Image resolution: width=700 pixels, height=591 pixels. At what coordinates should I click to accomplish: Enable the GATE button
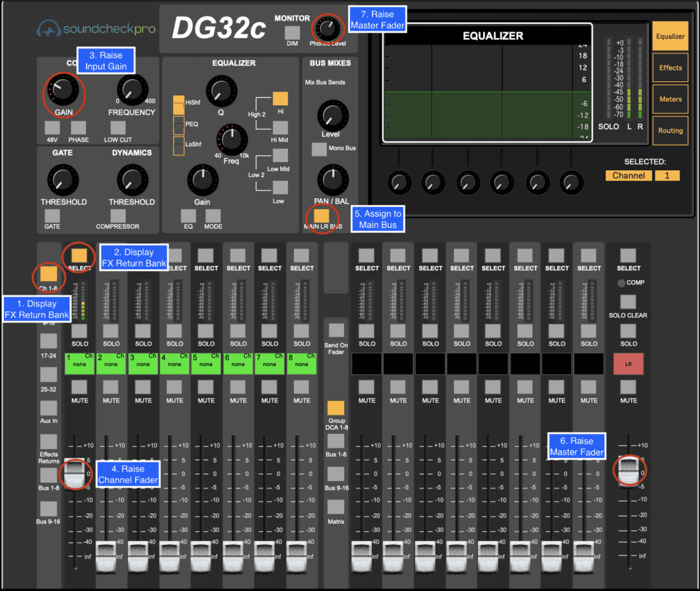tap(52, 216)
